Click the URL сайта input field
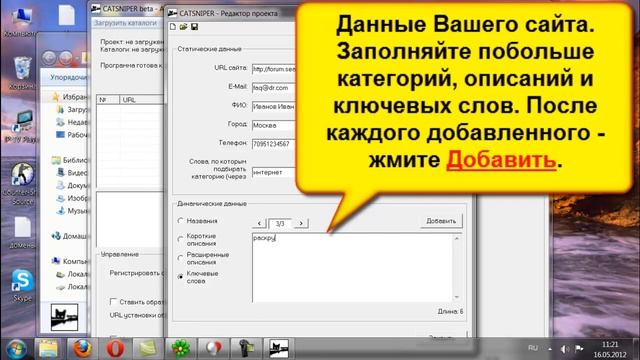Image resolution: width=640 pixels, height=360 pixels. click(x=273, y=69)
